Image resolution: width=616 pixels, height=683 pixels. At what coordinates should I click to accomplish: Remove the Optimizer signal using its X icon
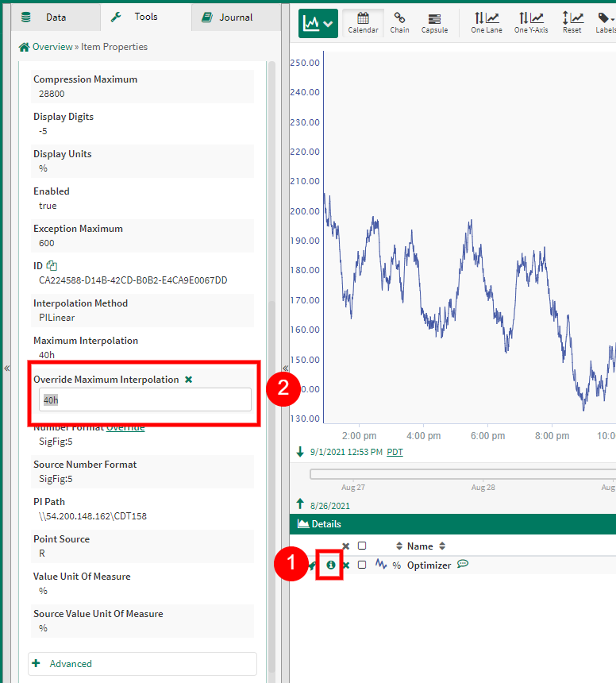[346, 565]
